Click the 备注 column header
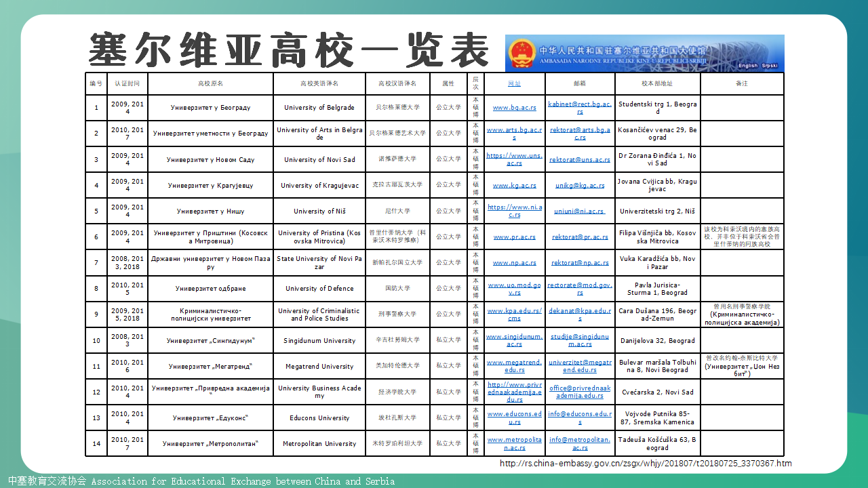The width and height of the screenshot is (868, 488). 742,83
